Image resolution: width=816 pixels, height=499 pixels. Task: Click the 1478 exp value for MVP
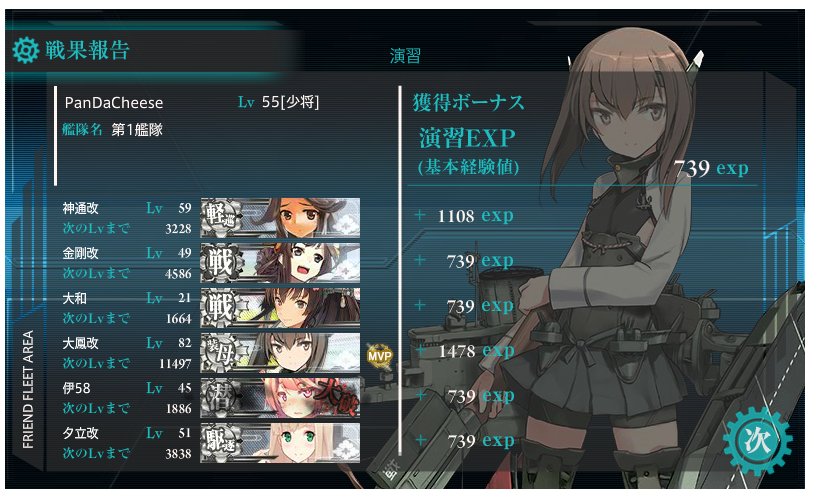(476, 351)
